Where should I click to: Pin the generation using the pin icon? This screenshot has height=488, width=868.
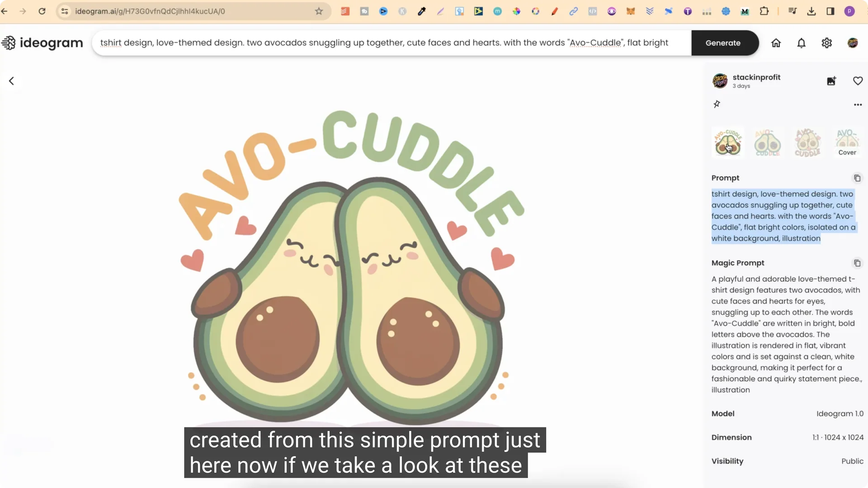click(717, 104)
